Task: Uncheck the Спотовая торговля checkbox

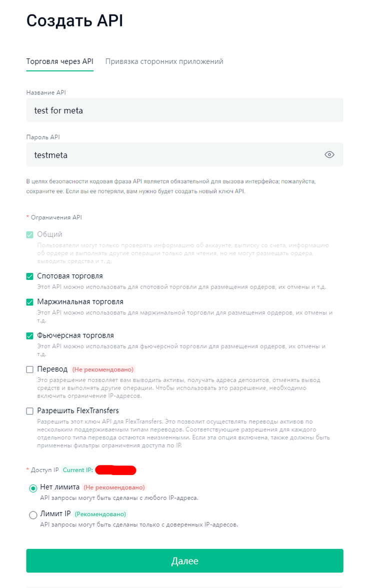Action: tap(30, 276)
